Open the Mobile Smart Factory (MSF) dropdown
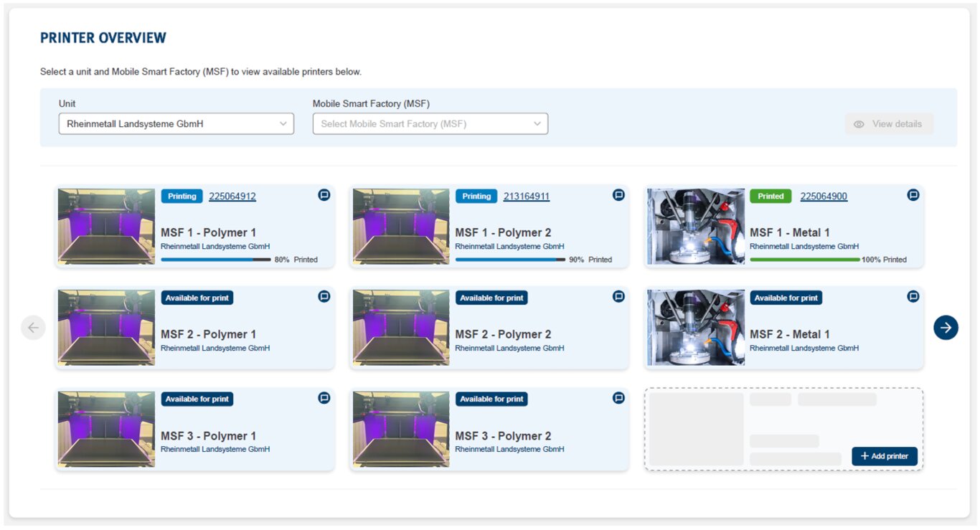 point(430,124)
